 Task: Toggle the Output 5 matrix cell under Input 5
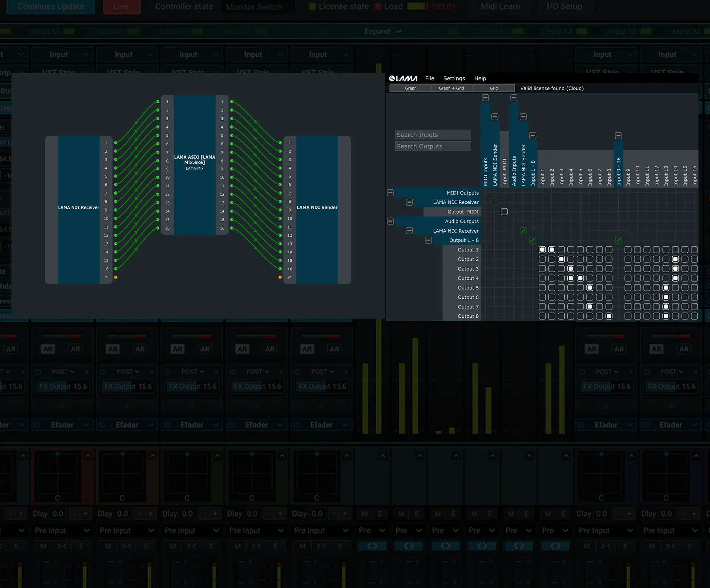click(580, 287)
